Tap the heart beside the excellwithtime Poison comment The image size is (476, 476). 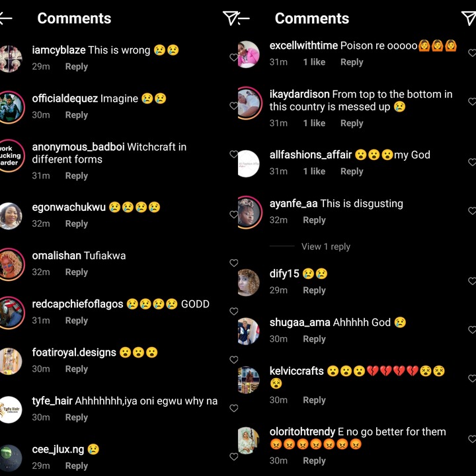click(472, 53)
